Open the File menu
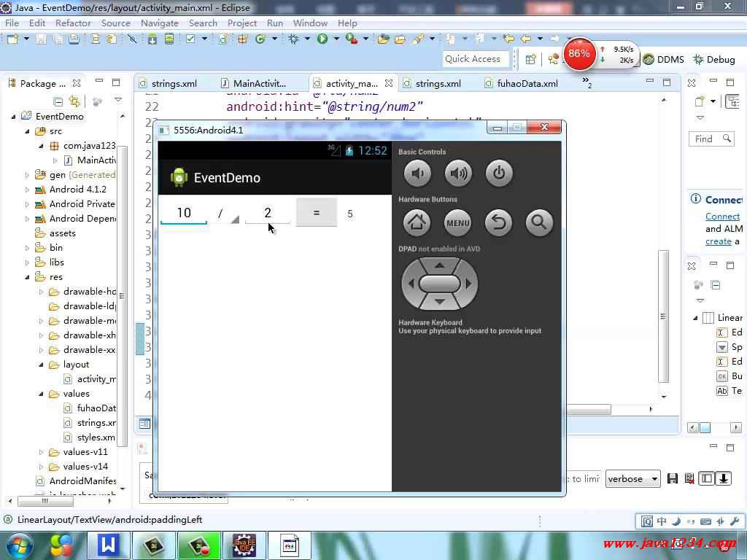Image resolution: width=747 pixels, height=560 pixels. point(12,23)
